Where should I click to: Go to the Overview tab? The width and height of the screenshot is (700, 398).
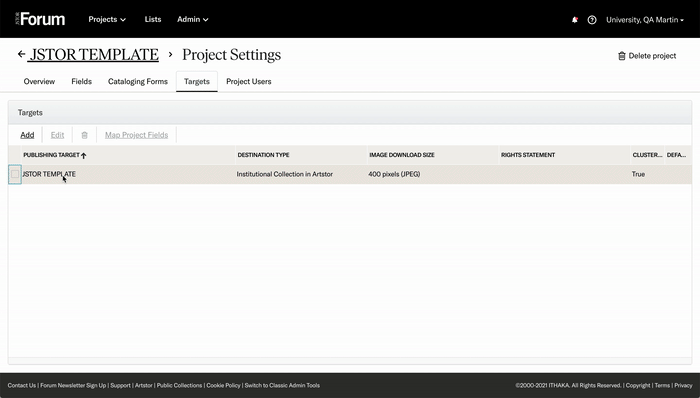tap(39, 81)
